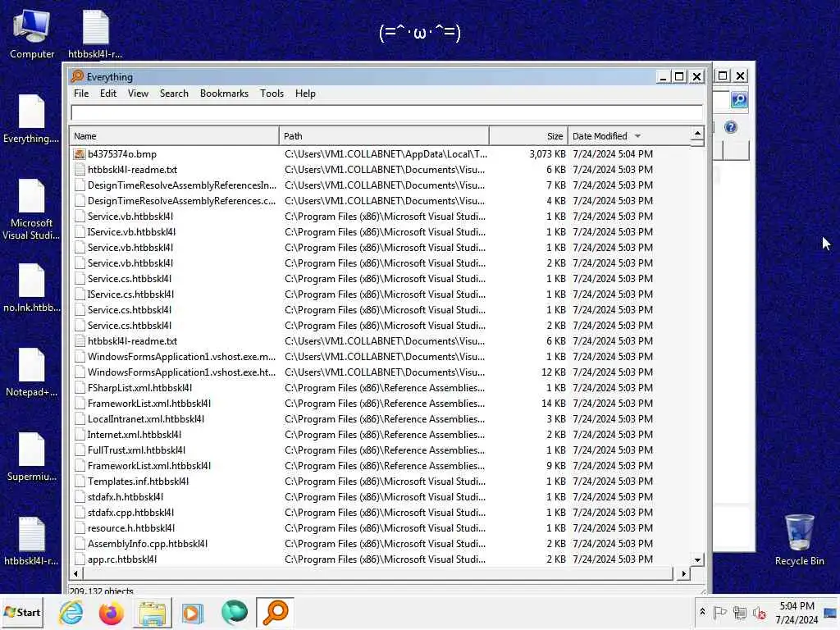840x630 pixels.
Task: Open the Help menu
Action: tap(305, 94)
